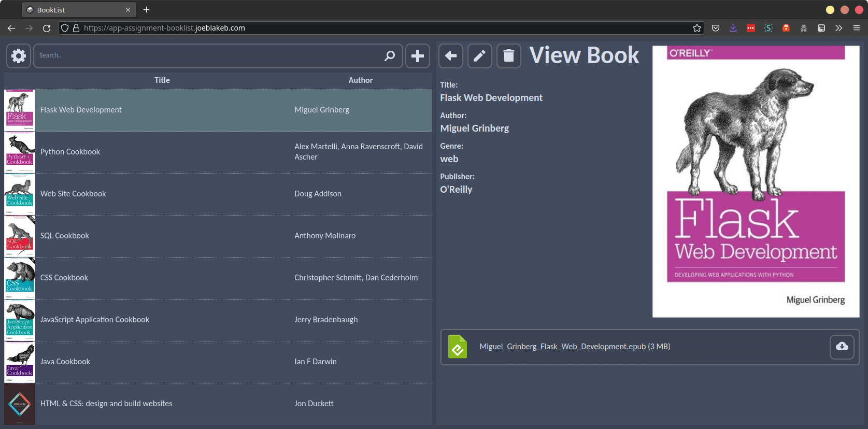This screenshot has height=429, width=868.
Task: Click the green epub file icon
Action: (458, 347)
